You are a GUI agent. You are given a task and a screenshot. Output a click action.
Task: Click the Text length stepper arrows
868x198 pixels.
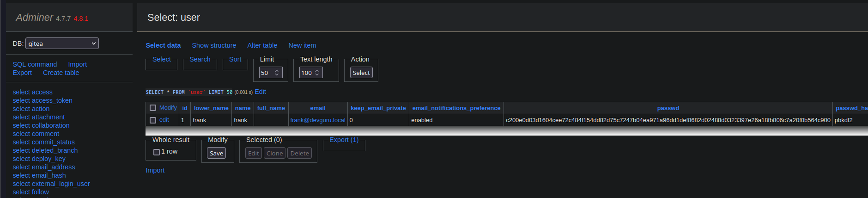317,73
